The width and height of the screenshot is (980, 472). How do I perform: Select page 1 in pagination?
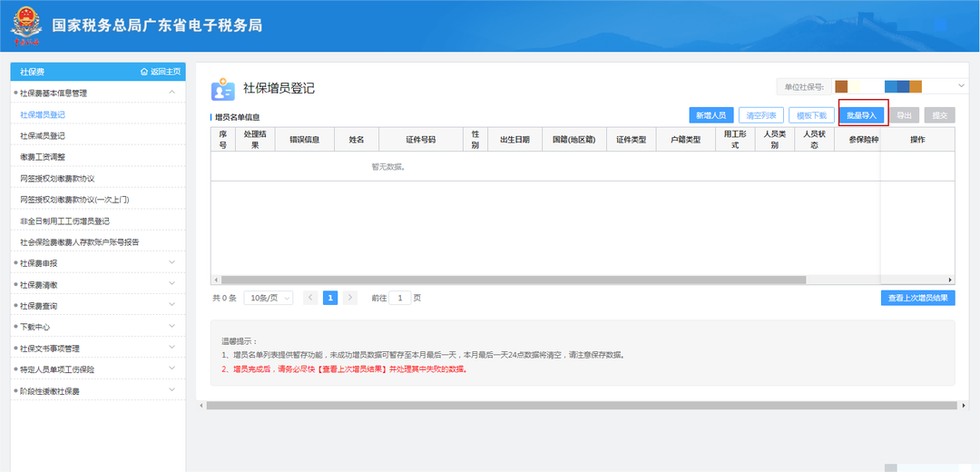click(x=330, y=298)
